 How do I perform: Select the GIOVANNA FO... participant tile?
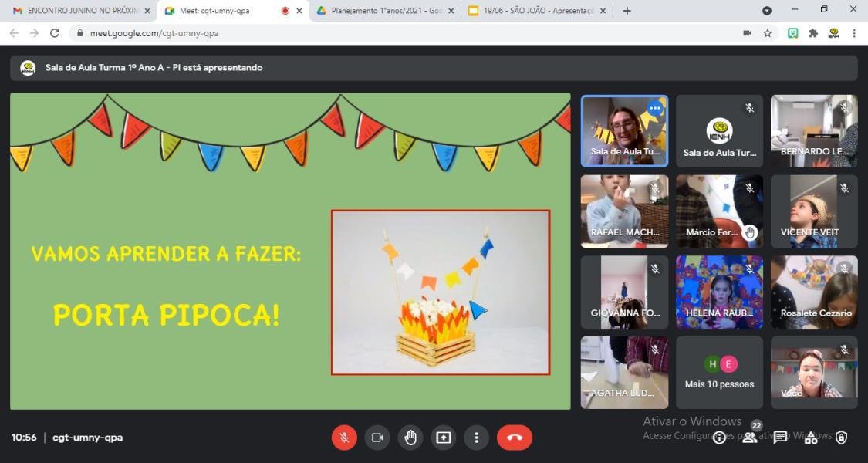[624, 292]
